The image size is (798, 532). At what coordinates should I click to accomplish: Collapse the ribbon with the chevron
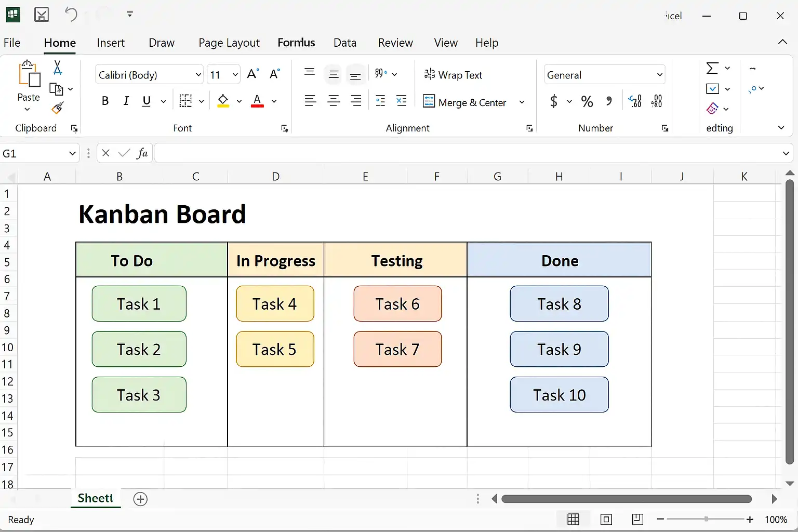pos(782,42)
